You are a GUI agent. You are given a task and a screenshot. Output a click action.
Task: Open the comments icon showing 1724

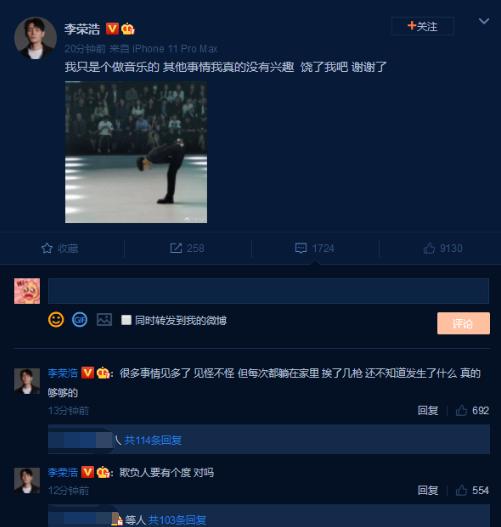(x=301, y=248)
